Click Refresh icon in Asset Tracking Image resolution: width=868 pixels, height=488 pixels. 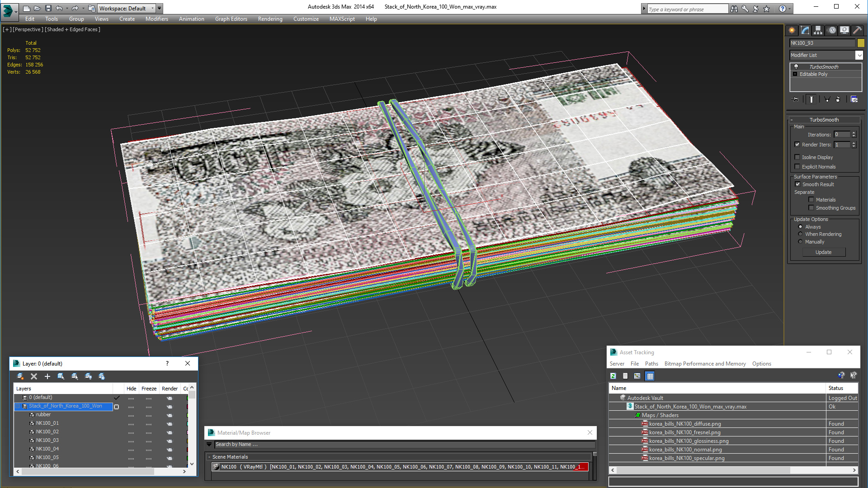pos(613,376)
